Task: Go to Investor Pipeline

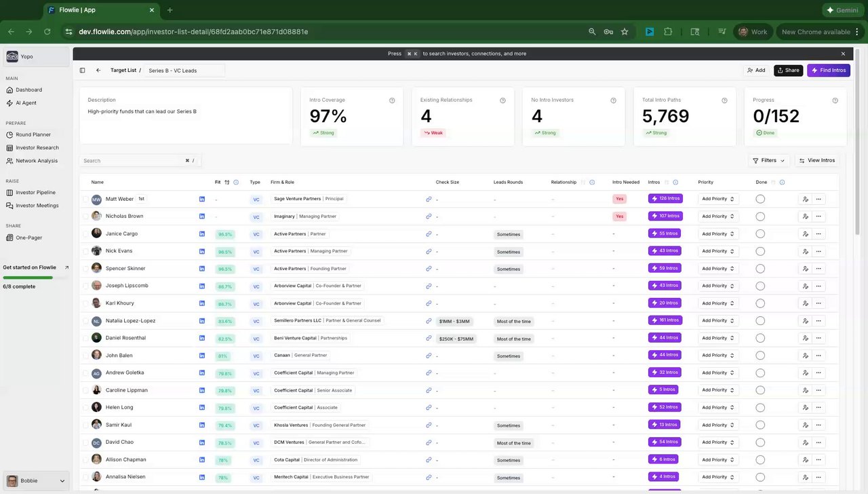Action: tap(36, 193)
